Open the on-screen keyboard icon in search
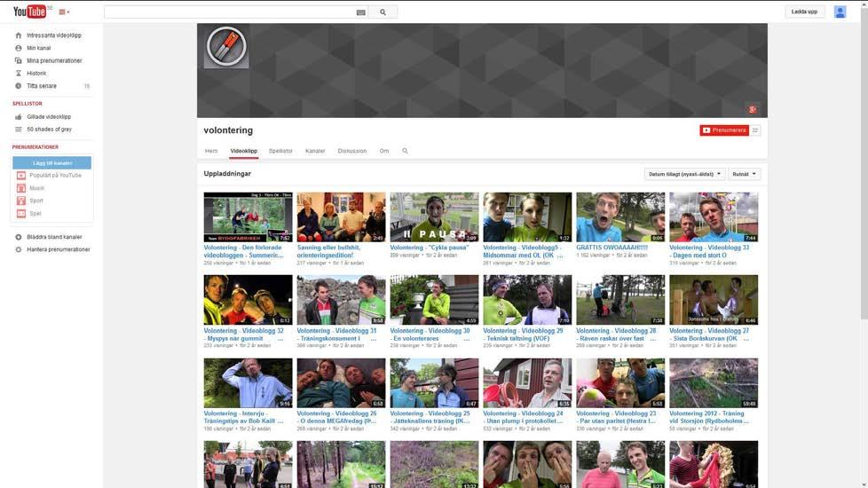868x488 pixels. pyautogui.click(x=361, y=12)
